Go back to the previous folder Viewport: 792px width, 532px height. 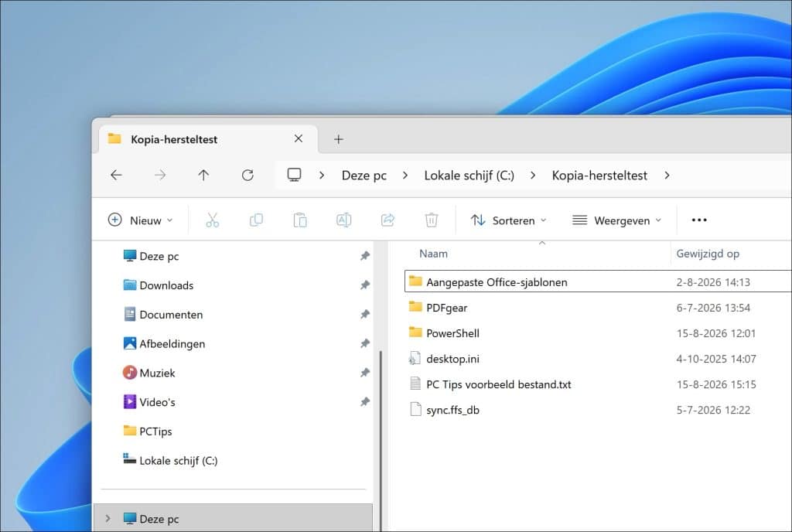[116, 176]
